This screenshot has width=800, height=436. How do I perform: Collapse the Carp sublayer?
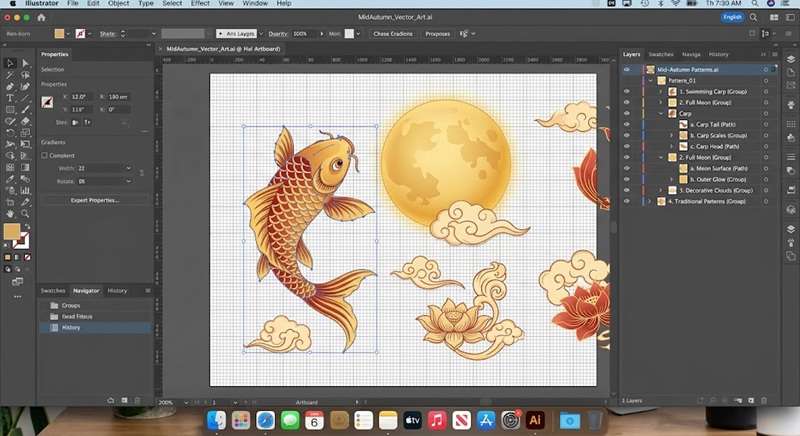(661, 114)
